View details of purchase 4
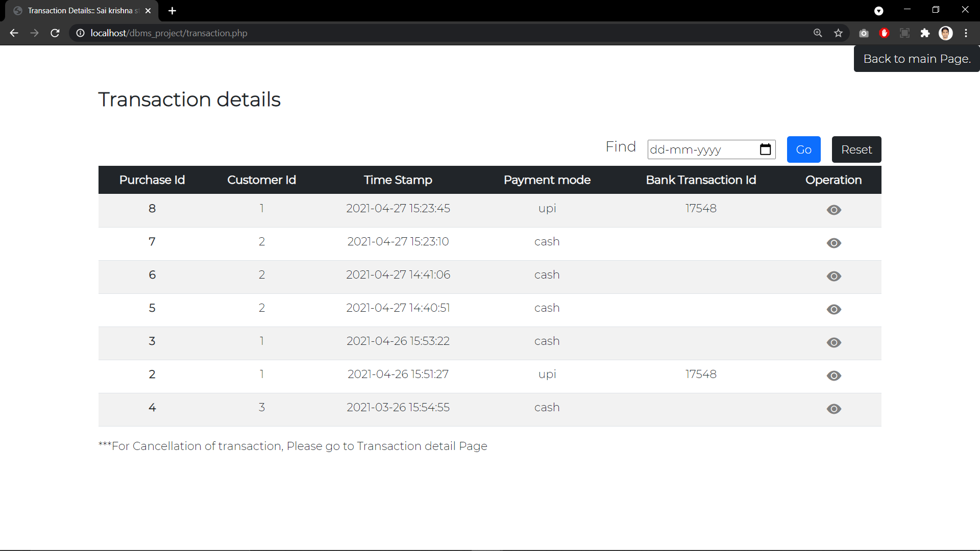 pyautogui.click(x=834, y=409)
